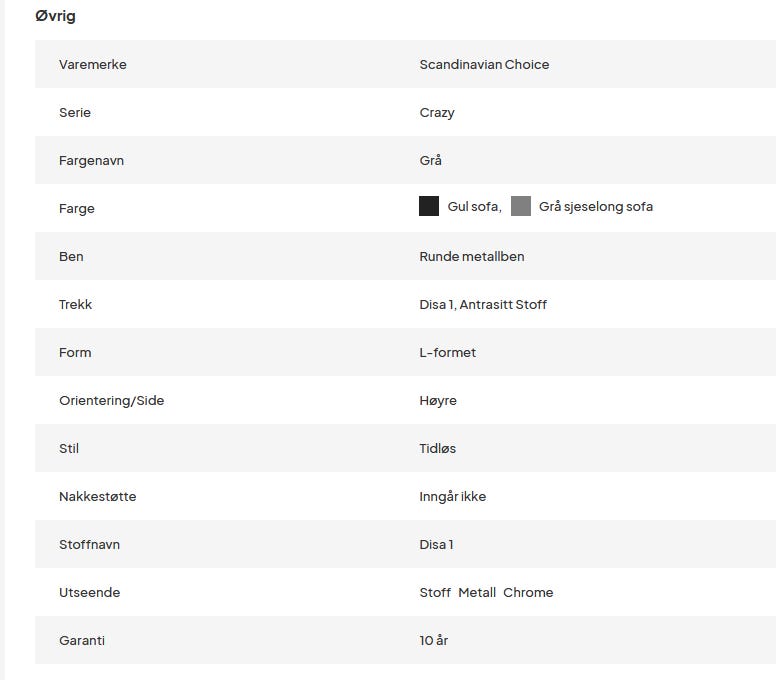Click the Høyre orientation value
Image resolution: width=776 pixels, height=680 pixels.
[438, 401]
